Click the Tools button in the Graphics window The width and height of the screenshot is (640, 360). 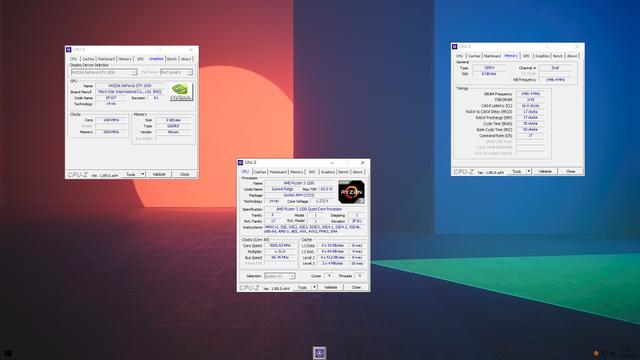point(131,174)
